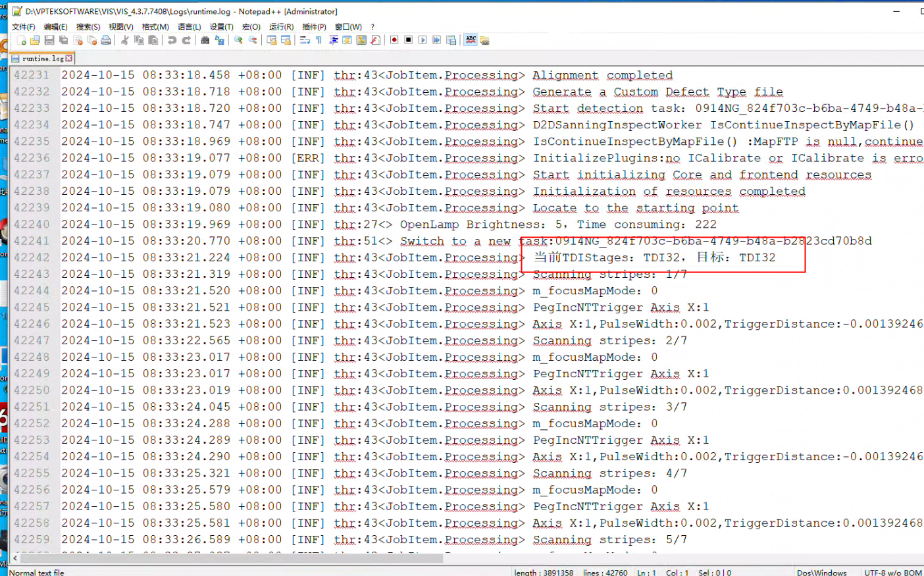Viewport: 924px width, 576px height.
Task: Click the Undo arrow icon
Action: click(x=172, y=40)
